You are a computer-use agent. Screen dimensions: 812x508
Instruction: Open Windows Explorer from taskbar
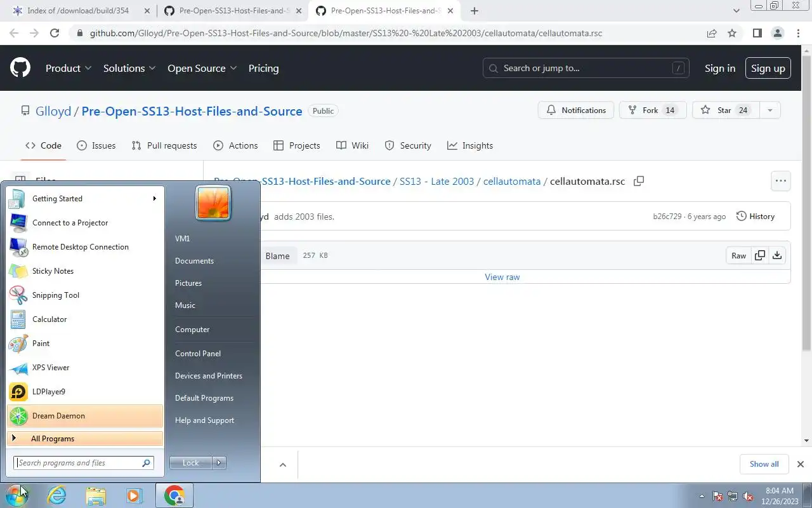tap(96, 495)
